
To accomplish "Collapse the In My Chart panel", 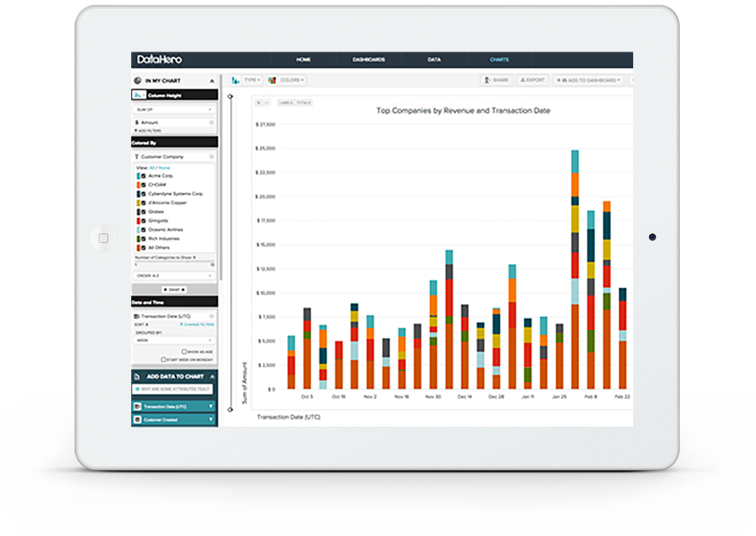I will point(212,81).
